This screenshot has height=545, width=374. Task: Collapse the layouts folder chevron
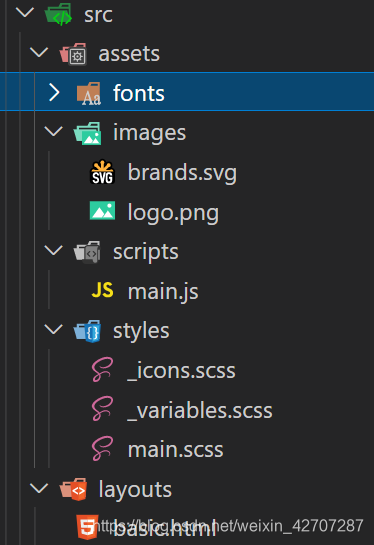tap(39, 488)
